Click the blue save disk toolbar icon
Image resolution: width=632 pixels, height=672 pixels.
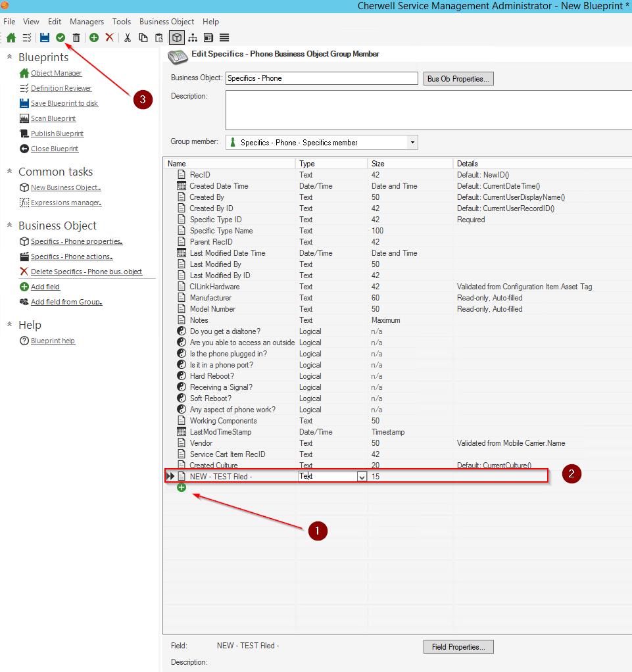pyautogui.click(x=45, y=37)
